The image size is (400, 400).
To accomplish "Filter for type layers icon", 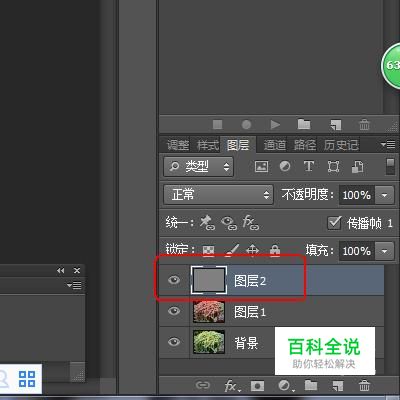I will click(x=309, y=166).
